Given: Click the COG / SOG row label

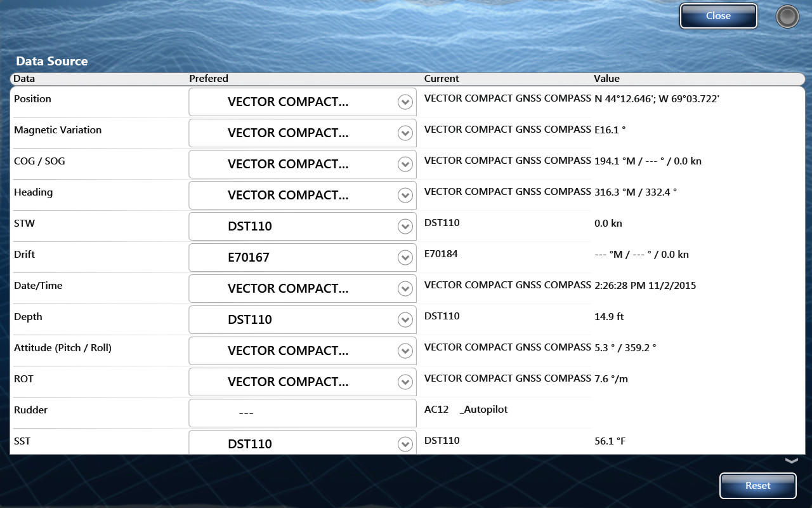Looking at the screenshot, I should click(x=39, y=161).
